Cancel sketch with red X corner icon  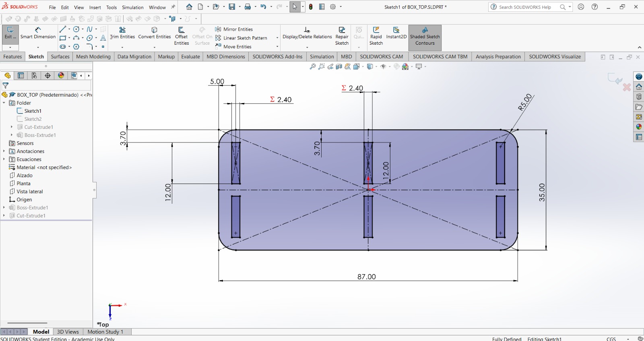627,87
